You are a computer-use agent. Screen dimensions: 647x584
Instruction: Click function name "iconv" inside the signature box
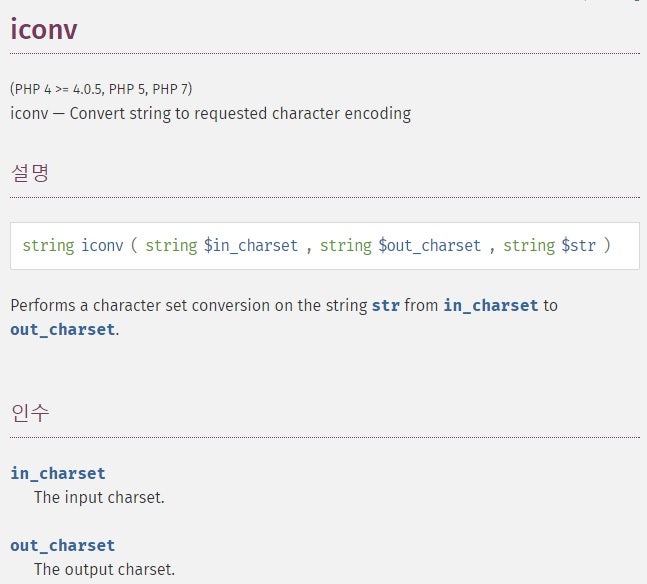pyautogui.click(x=103, y=245)
